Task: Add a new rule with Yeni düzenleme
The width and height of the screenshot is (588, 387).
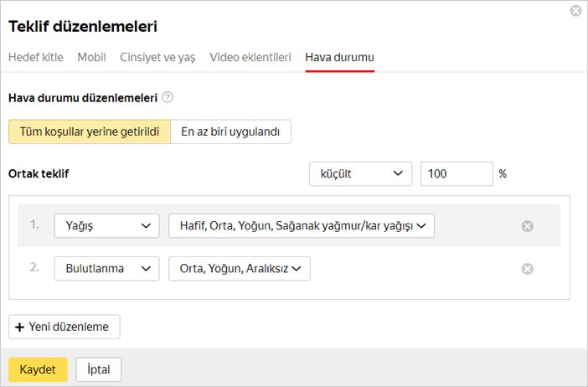Action: click(x=64, y=327)
